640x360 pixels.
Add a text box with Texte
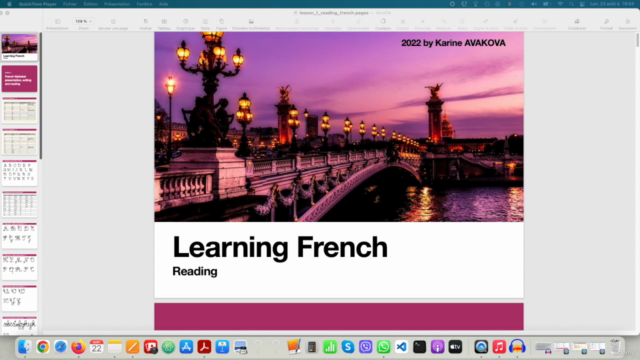point(205,24)
